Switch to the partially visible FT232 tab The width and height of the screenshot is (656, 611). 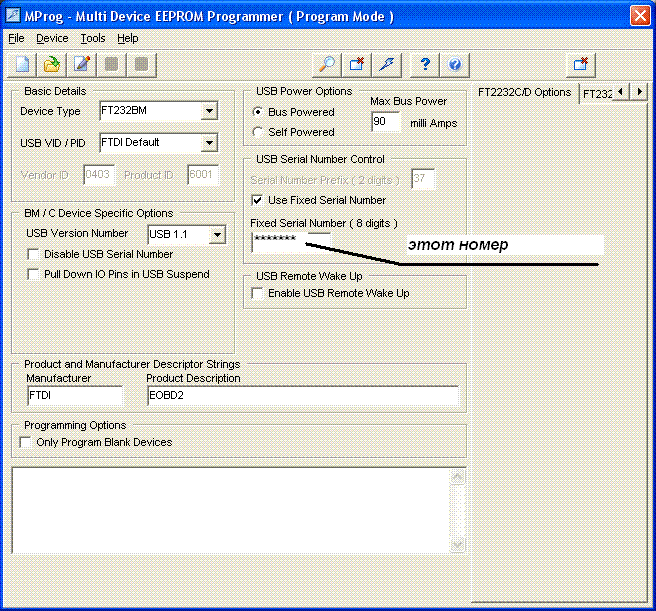596,94
